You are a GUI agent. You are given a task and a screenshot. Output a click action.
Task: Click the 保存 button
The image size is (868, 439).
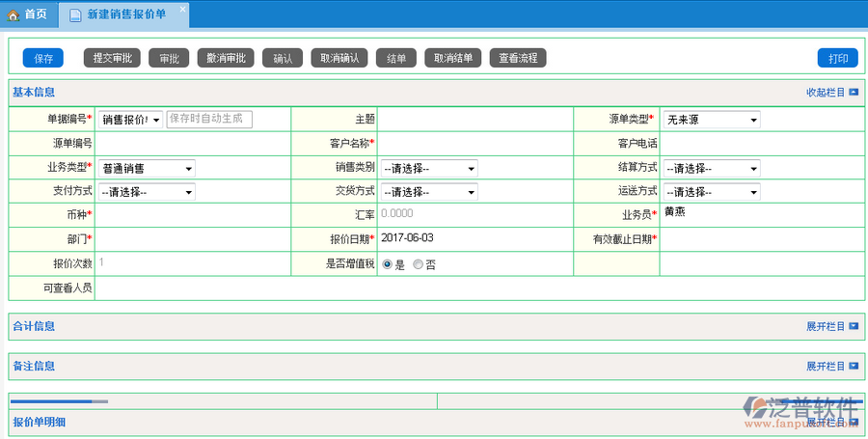43,58
